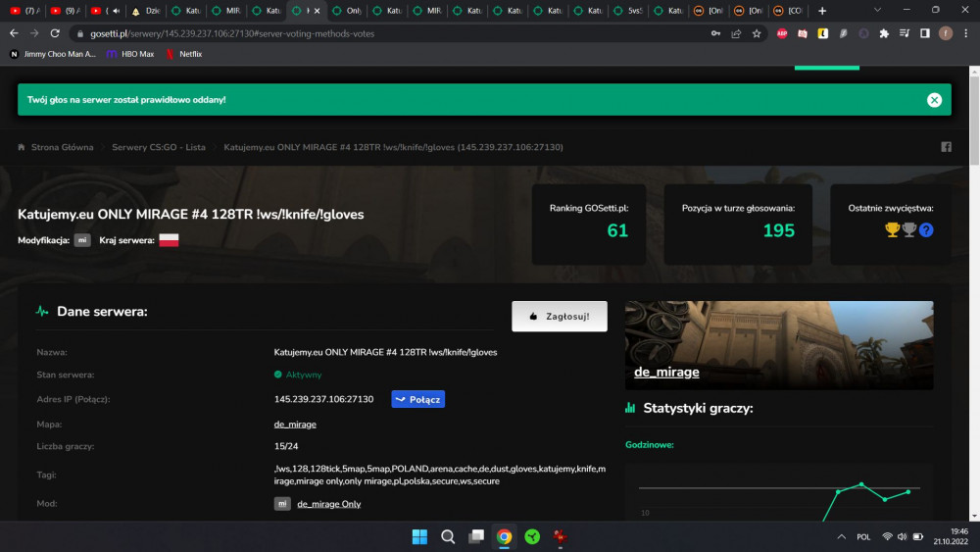This screenshot has height=552, width=980.
Task: Click the green Aktywny status indicator
Action: pyautogui.click(x=298, y=376)
